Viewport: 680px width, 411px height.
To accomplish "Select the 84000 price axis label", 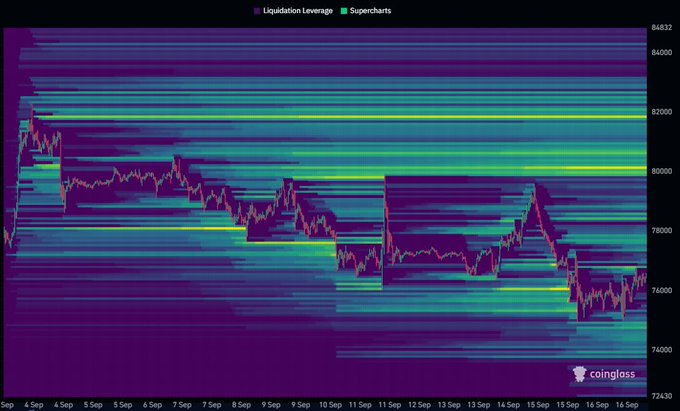I will click(662, 52).
